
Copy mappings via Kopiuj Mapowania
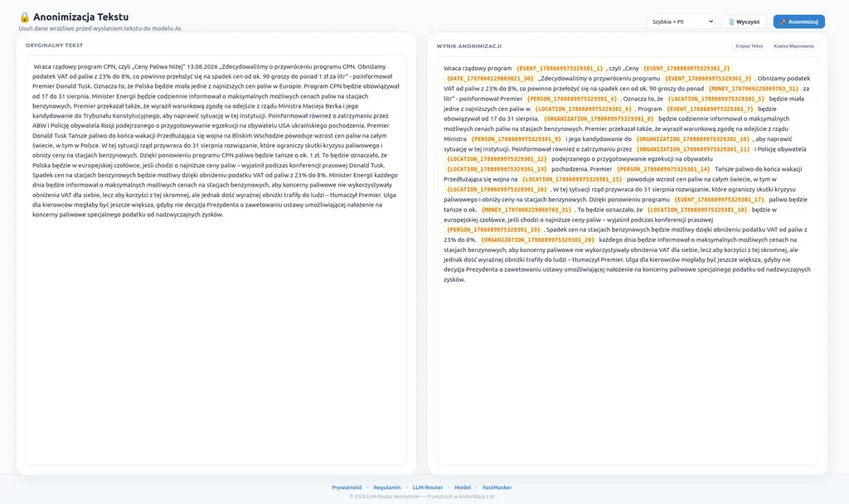793,46
